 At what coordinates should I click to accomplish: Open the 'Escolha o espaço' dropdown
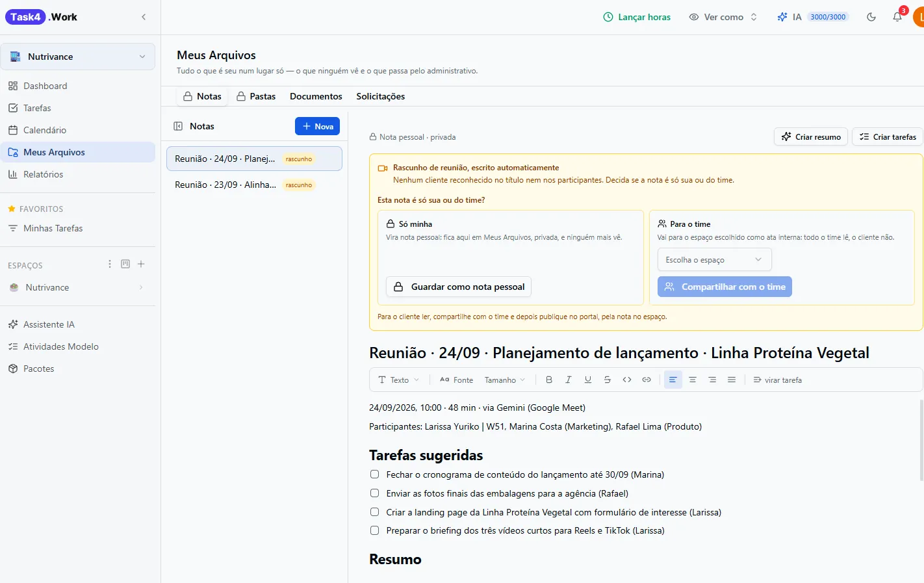coord(714,259)
